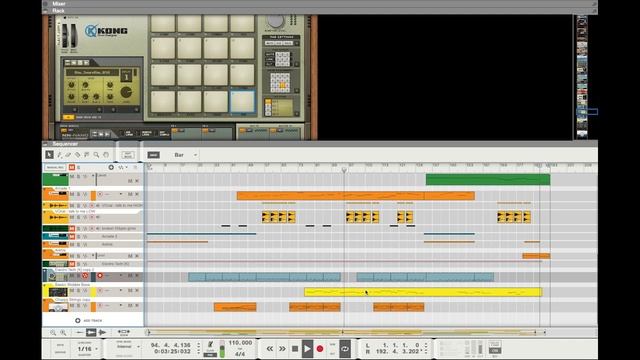Select the Pencil tool in sequencer toolbar
The image size is (640, 360).
(59, 155)
